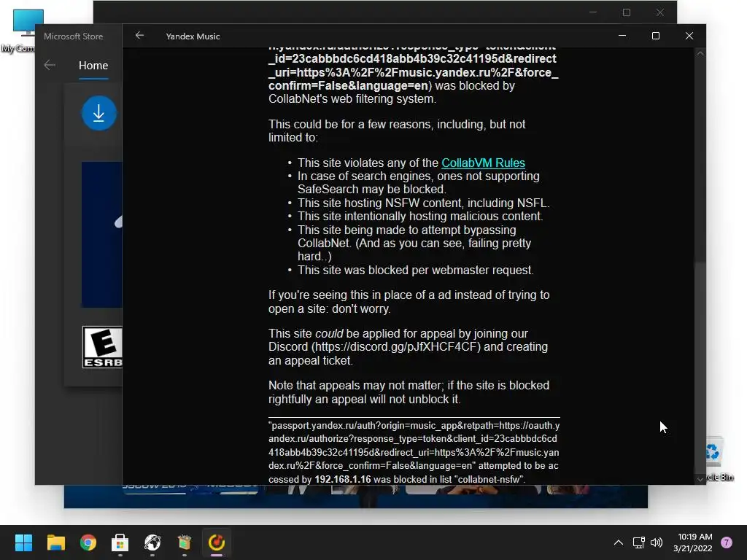Click the IP address 192.168.1.16

(x=343, y=479)
